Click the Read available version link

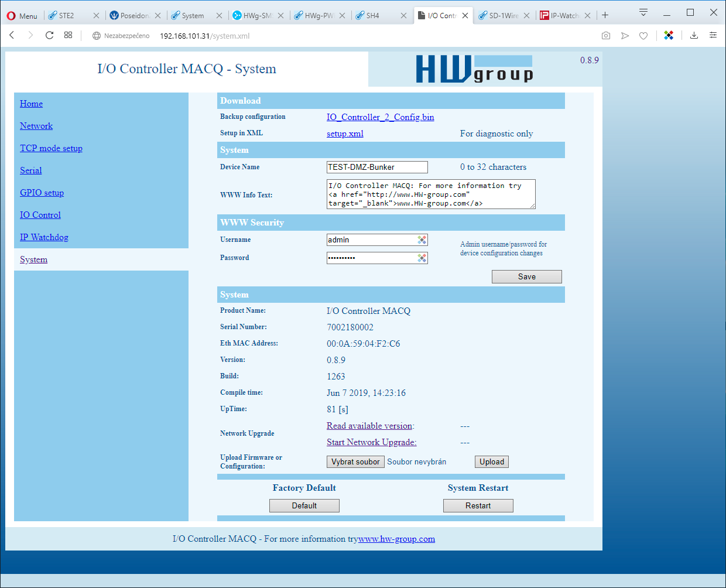click(x=370, y=426)
